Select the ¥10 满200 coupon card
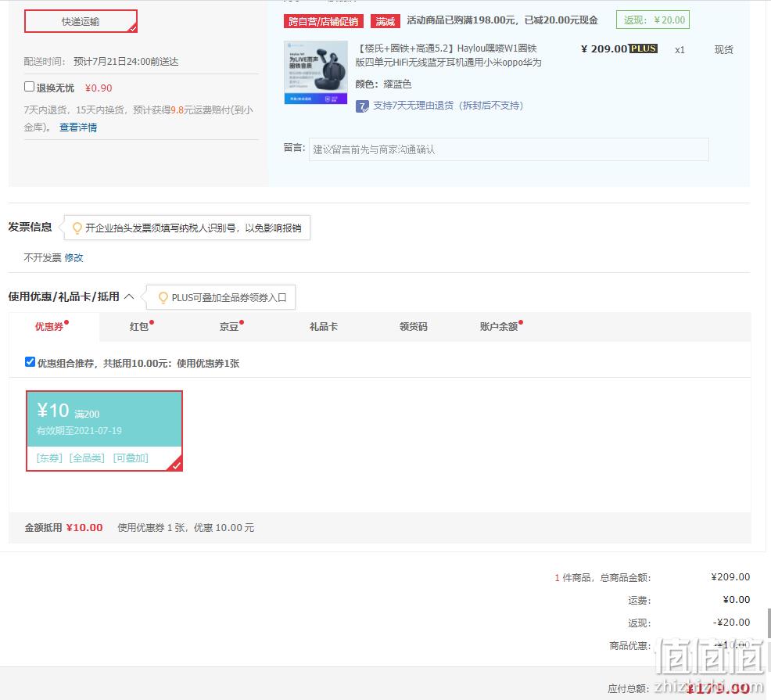This screenshot has height=700, width=771. tap(104, 431)
